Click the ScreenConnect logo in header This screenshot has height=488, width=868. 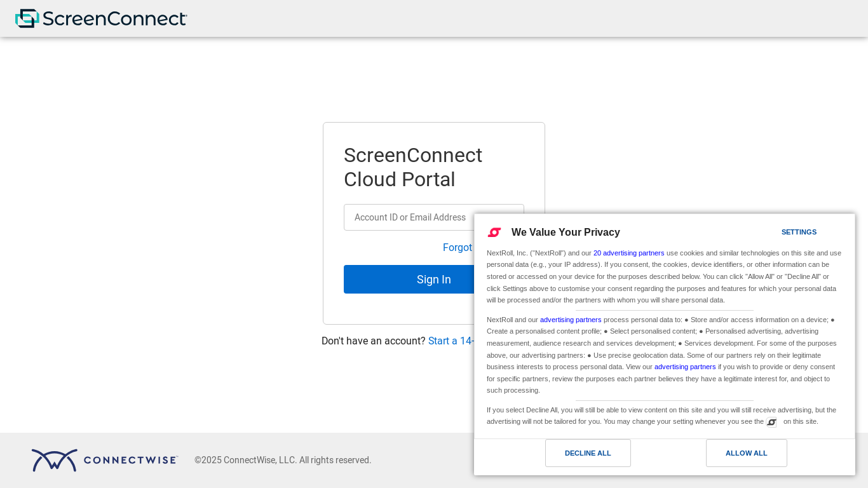(x=101, y=18)
